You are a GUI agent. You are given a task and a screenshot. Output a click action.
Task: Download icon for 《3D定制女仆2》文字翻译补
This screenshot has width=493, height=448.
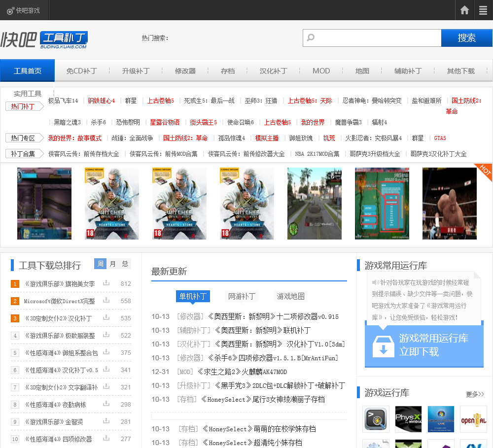tap(106, 386)
